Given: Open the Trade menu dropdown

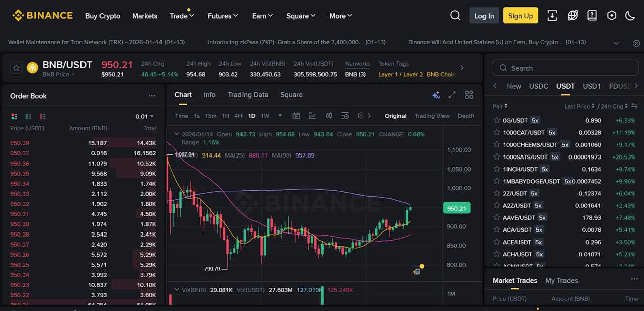Looking at the screenshot, I should [x=181, y=16].
